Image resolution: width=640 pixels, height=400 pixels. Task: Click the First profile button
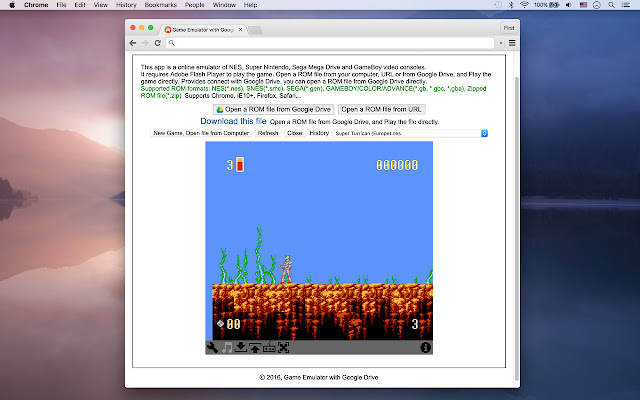(509, 28)
